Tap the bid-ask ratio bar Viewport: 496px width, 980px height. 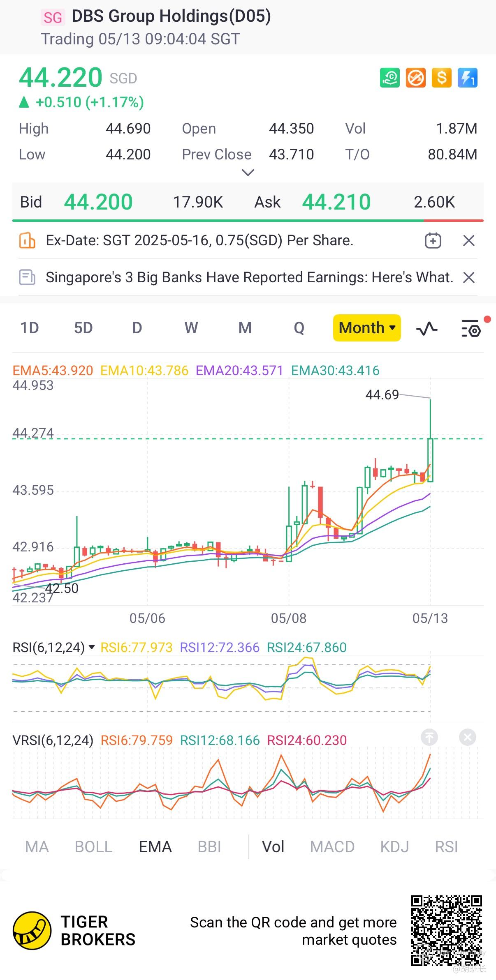(x=248, y=221)
